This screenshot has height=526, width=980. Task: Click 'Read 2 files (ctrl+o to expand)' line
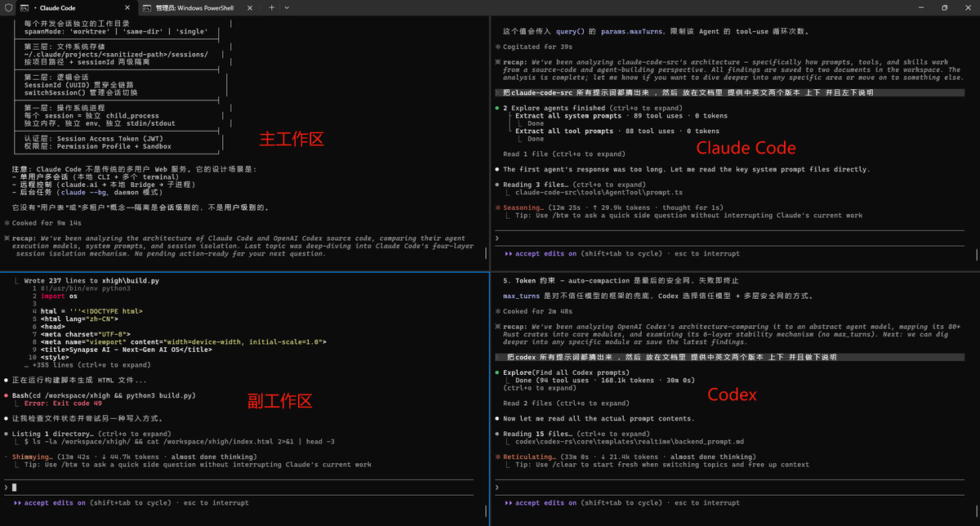coord(567,403)
